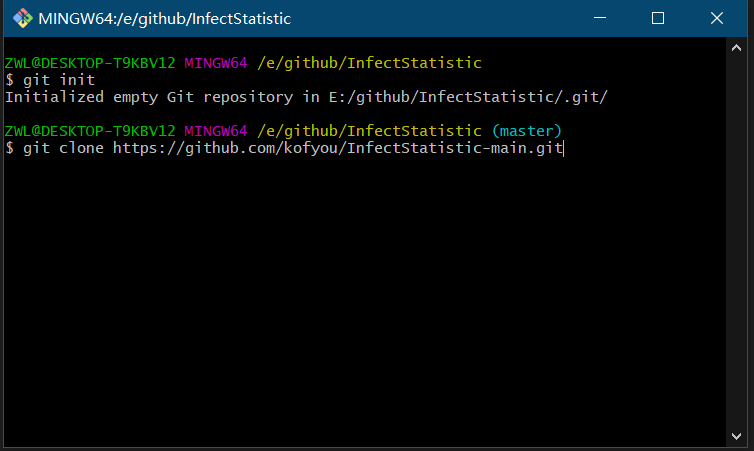Click the scrollbar down arrow
Screen dimensions: 754x451
pos(736,436)
